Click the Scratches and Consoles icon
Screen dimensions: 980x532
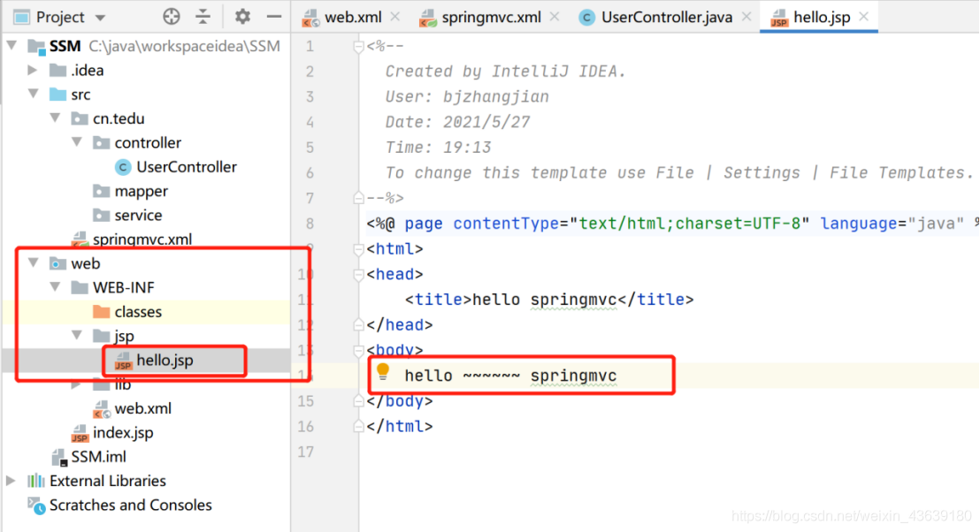point(36,505)
